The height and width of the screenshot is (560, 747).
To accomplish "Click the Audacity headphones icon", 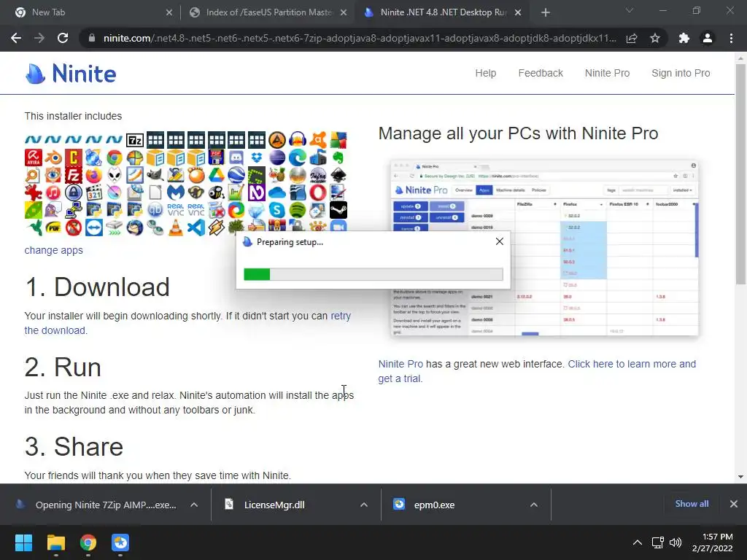I will tap(298, 140).
